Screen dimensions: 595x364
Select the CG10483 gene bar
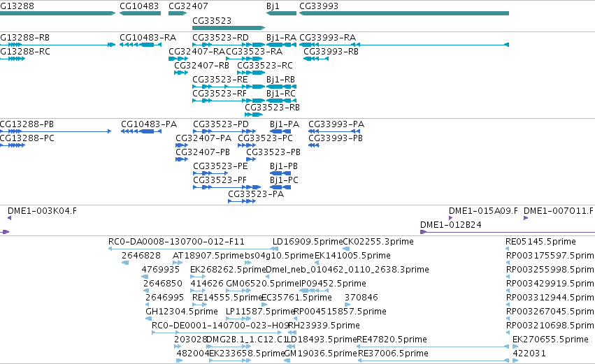coord(140,13)
